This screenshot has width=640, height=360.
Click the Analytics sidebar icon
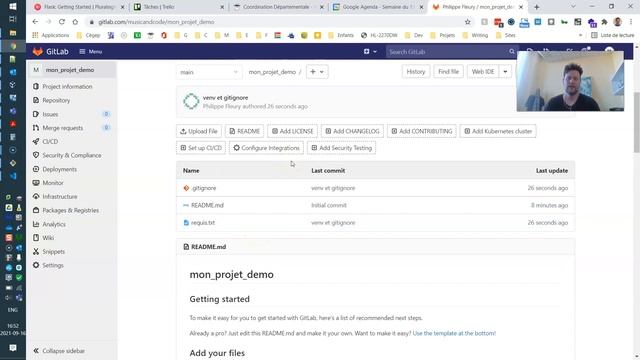36,224
